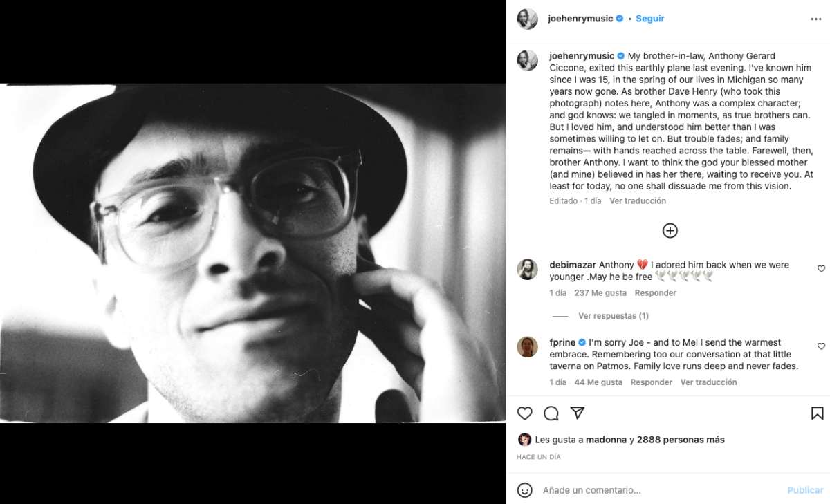View the 2888 personas más likes list
830x504 pixels.
[x=681, y=440]
